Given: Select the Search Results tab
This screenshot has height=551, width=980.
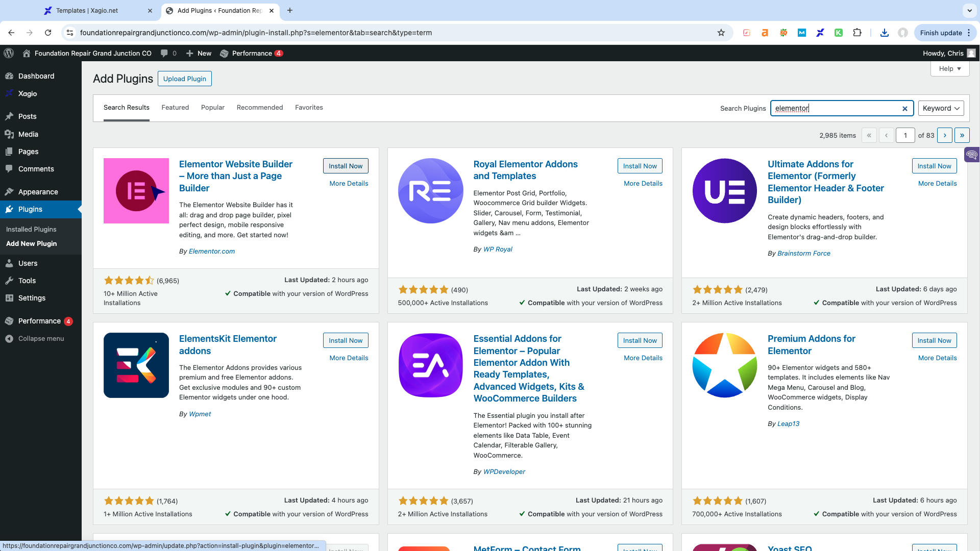Looking at the screenshot, I should (x=127, y=108).
